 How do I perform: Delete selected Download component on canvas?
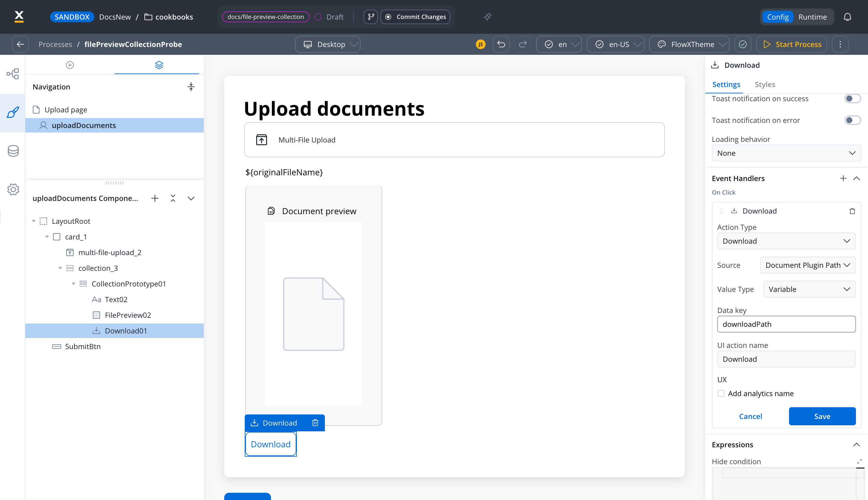(x=315, y=423)
